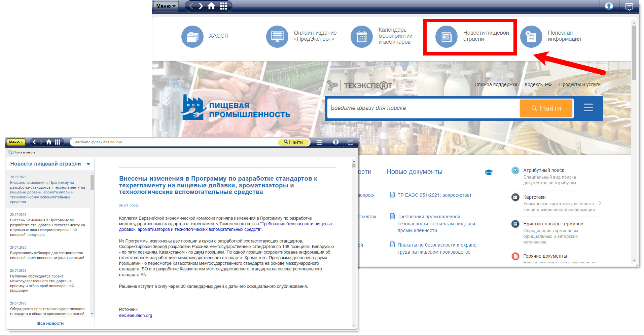This screenshot has height=335, width=644.
Task: Open news Видеозапись вебинара для специалистов
Action: pos(47,255)
